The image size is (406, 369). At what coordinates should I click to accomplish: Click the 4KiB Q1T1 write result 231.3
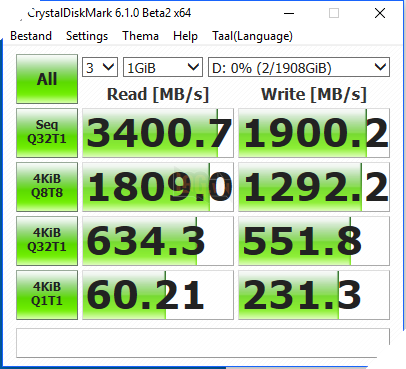[314, 295]
